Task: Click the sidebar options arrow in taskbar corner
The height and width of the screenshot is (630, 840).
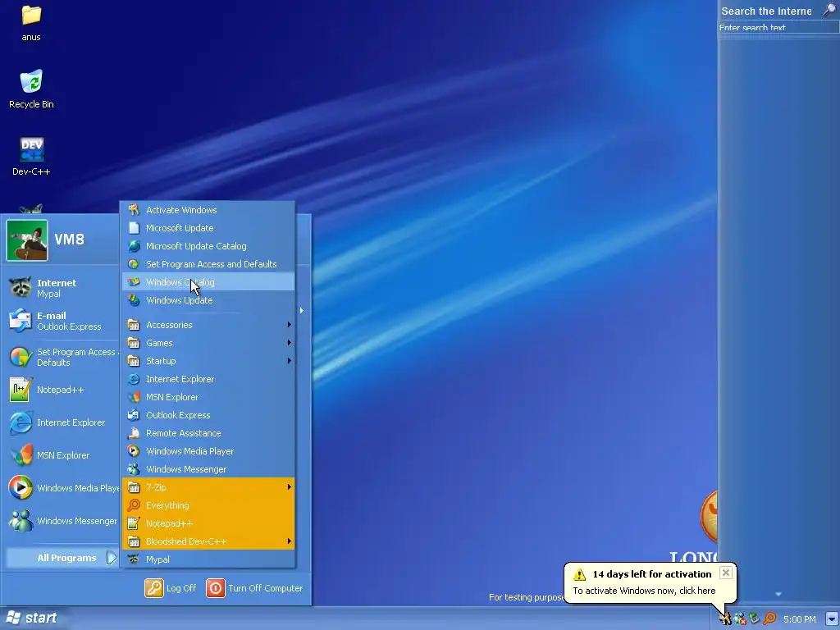Action: 832,619
